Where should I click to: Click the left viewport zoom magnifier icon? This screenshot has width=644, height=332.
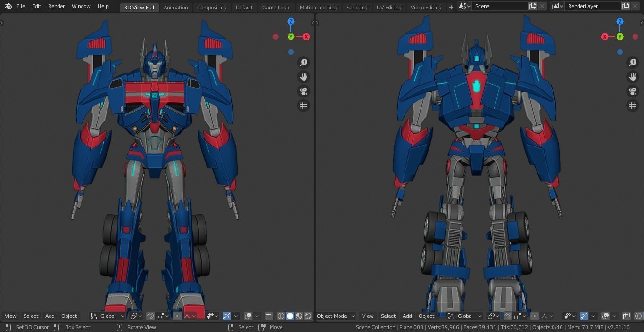tap(304, 63)
